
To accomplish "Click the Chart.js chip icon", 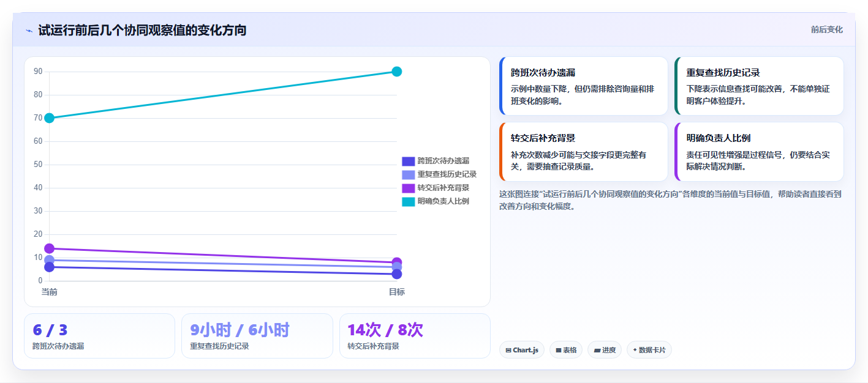I will point(508,351).
